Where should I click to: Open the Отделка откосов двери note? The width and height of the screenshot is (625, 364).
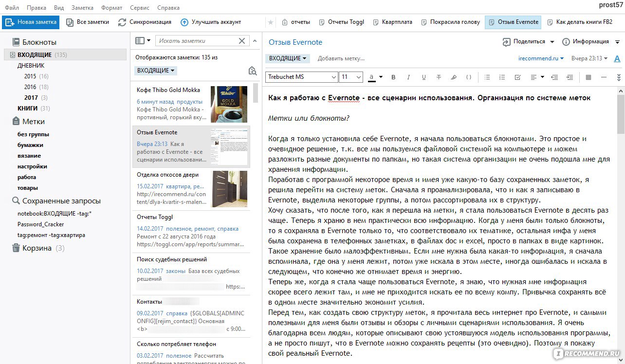tap(191, 189)
